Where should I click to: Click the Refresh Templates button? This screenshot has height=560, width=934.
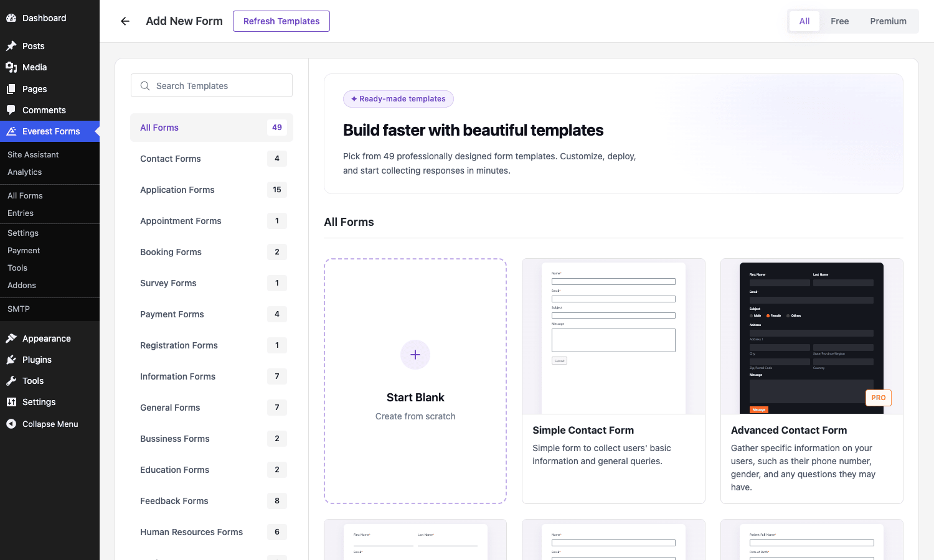(281, 21)
